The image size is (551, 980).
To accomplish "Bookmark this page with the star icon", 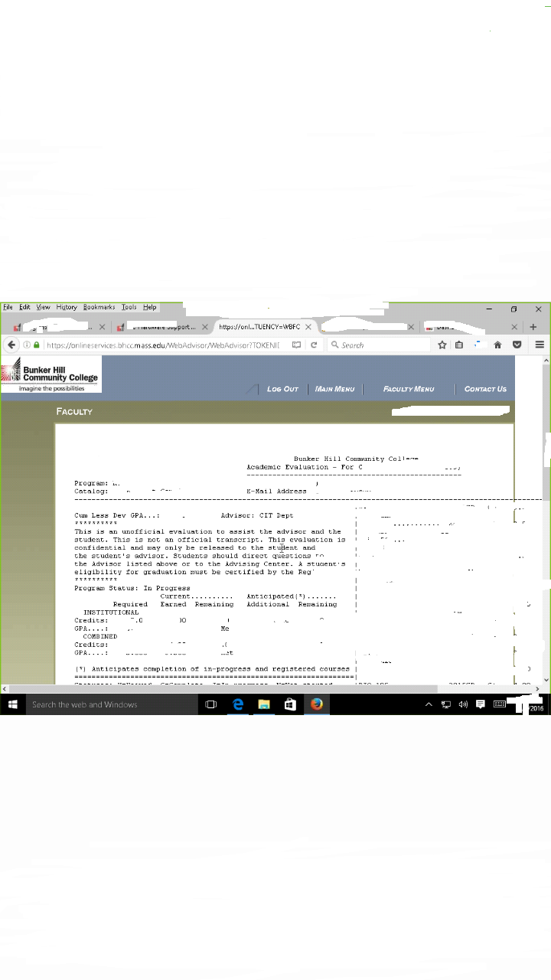I will click(x=442, y=345).
